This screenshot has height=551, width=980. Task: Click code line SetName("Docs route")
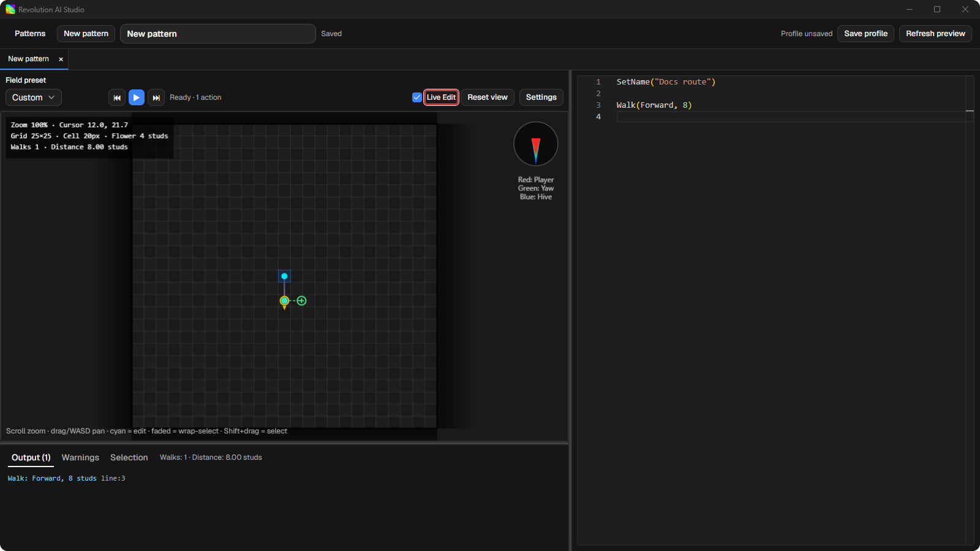(x=666, y=82)
